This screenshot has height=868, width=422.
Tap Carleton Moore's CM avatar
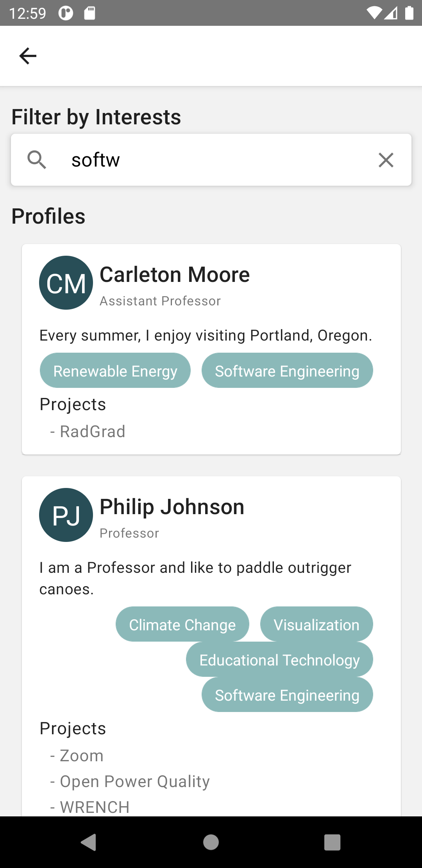pyautogui.click(x=66, y=283)
